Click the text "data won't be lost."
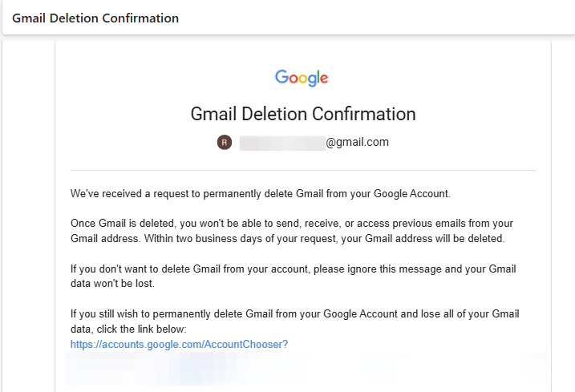The image size is (575, 392). [112, 284]
